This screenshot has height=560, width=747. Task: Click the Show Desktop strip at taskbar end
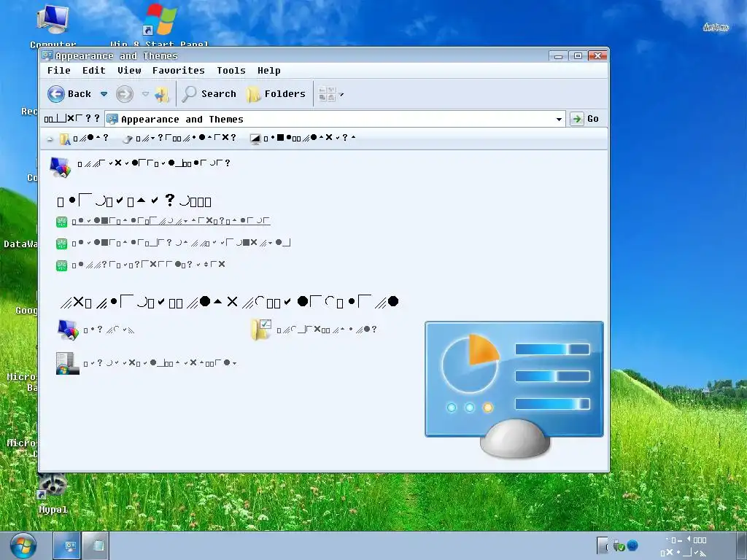point(741,545)
